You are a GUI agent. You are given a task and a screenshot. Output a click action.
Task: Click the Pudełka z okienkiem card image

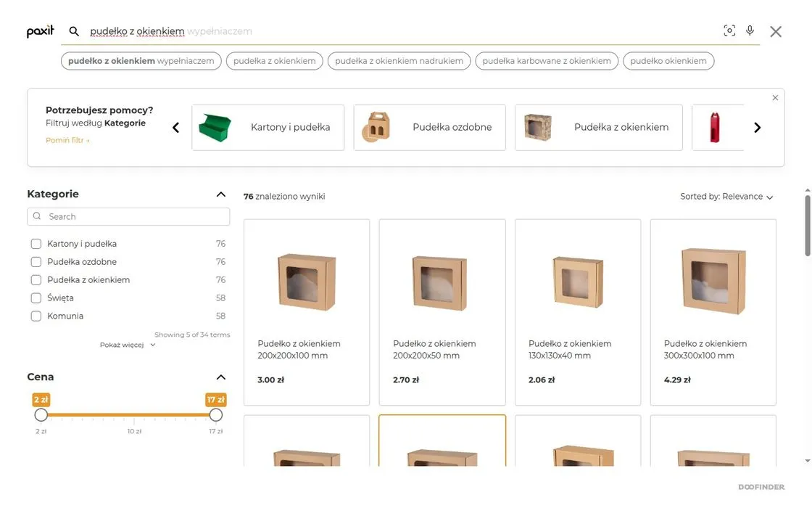[537, 128]
